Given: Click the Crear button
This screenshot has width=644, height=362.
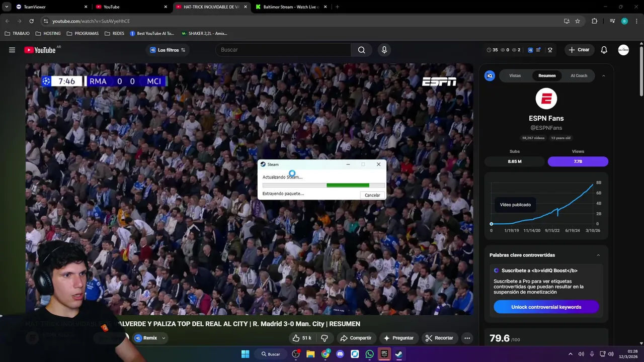Looking at the screenshot, I should [579, 50].
